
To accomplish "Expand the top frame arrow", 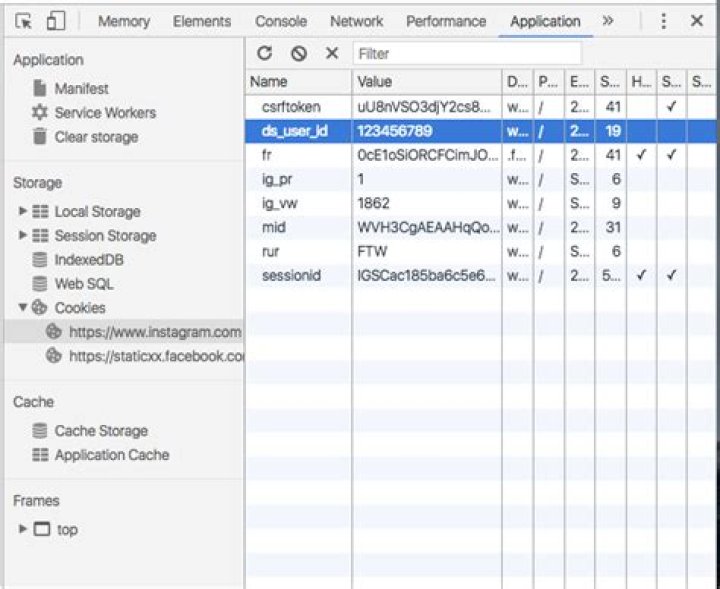I will [22, 529].
